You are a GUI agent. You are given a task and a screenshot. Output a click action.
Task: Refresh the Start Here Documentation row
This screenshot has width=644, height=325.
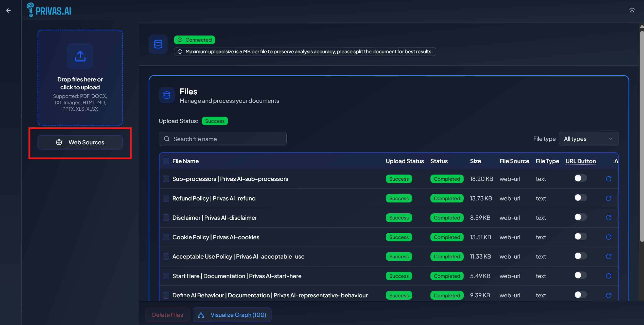pos(608,276)
